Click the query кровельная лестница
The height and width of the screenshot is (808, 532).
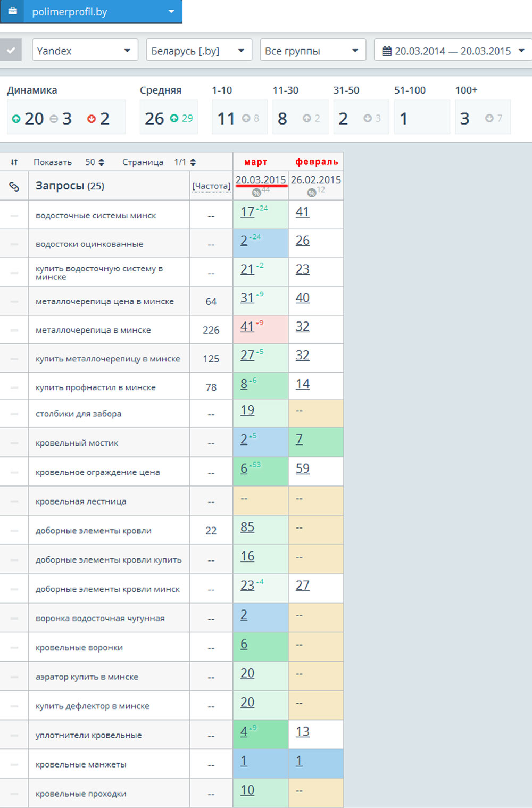pyautogui.click(x=81, y=501)
